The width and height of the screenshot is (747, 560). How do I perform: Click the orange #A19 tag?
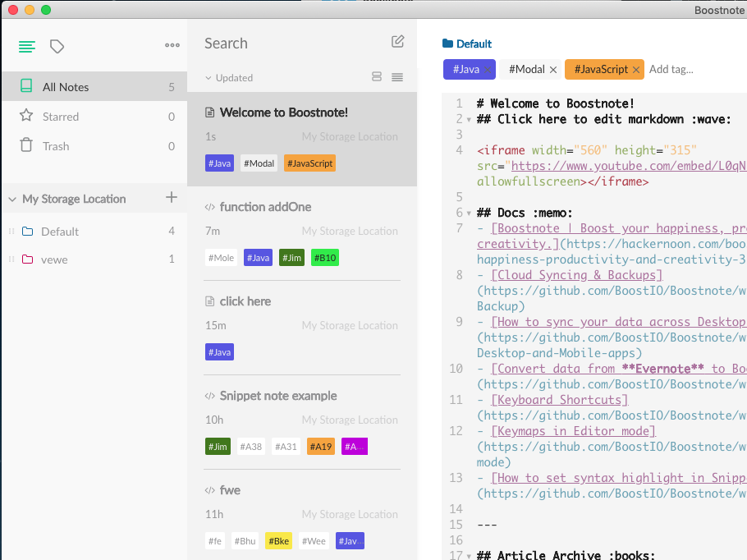click(321, 447)
